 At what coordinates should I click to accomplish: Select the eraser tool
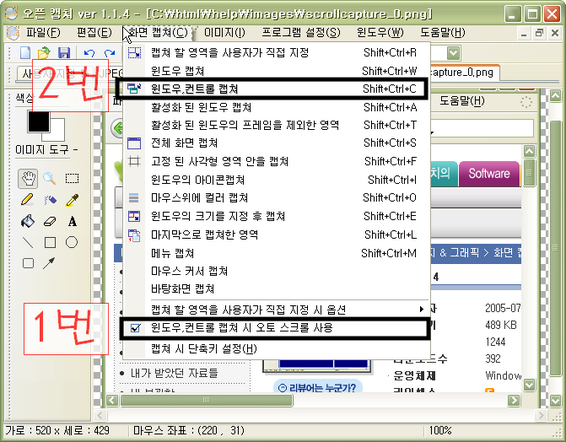pyautogui.click(x=49, y=221)
